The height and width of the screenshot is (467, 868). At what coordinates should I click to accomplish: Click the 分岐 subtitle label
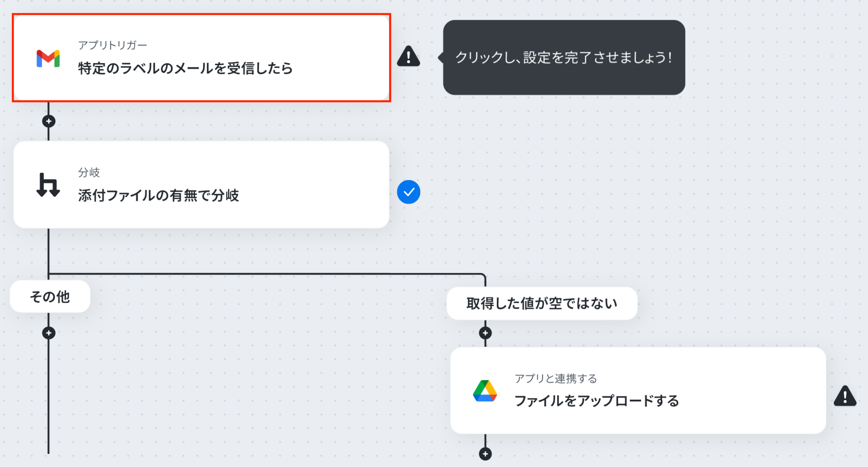[x=89, y=172]
